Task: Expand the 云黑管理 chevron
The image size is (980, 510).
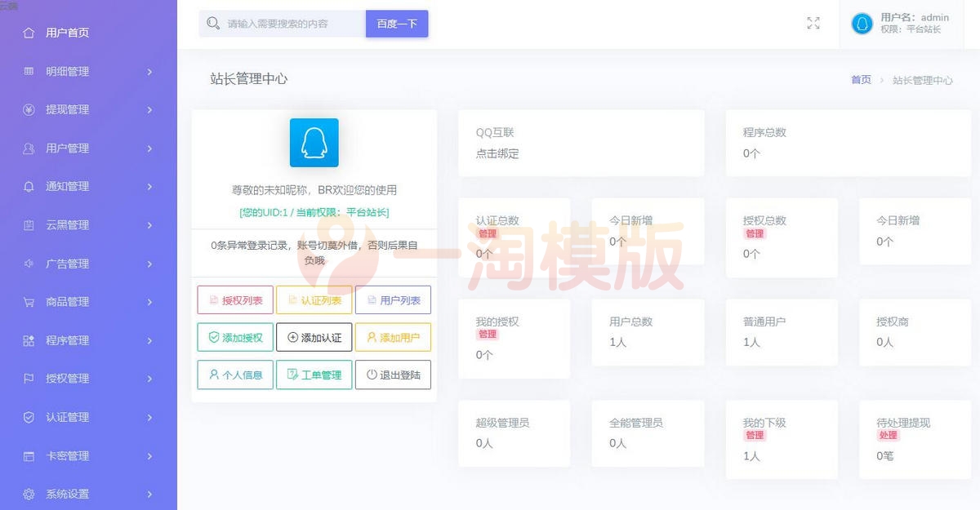Action: pos(149,225)
